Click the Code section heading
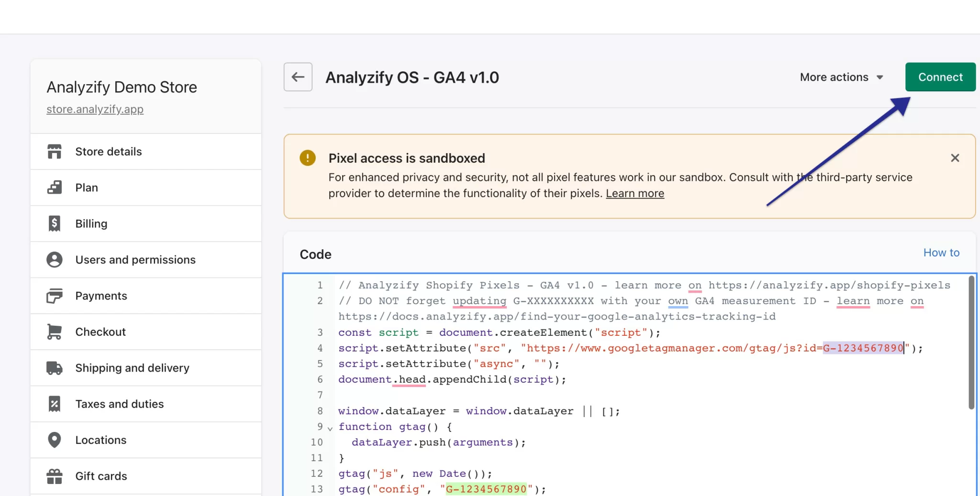The width and height of the screenshot is (980, 496). 315,254
